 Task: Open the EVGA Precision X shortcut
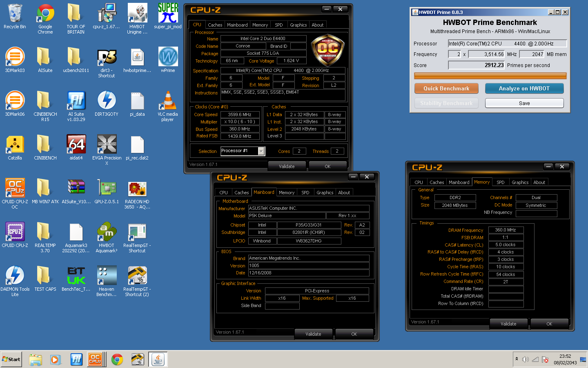(x=107, y=150)
